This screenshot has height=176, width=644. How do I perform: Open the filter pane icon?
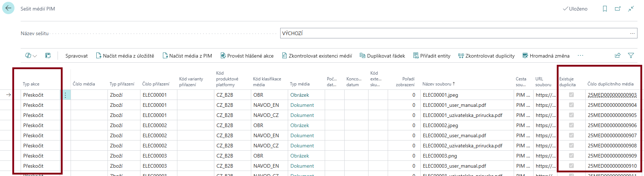click(631, 55)
